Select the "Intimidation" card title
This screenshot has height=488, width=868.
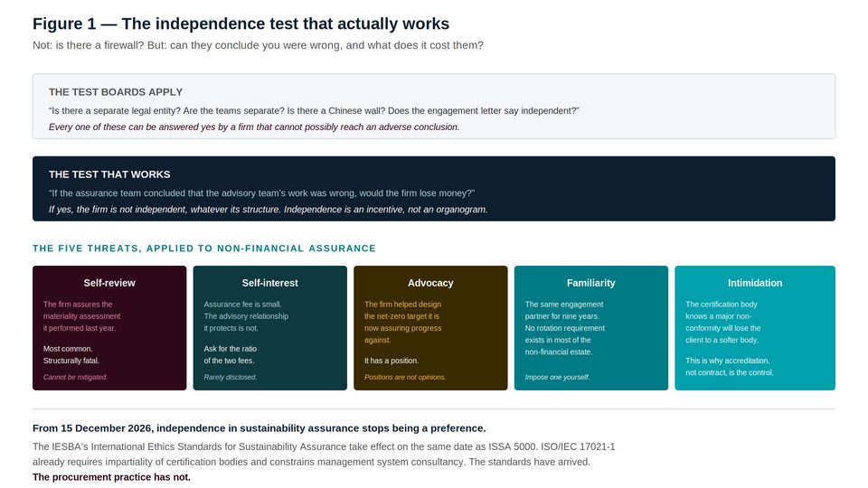(x=755, y=283)
